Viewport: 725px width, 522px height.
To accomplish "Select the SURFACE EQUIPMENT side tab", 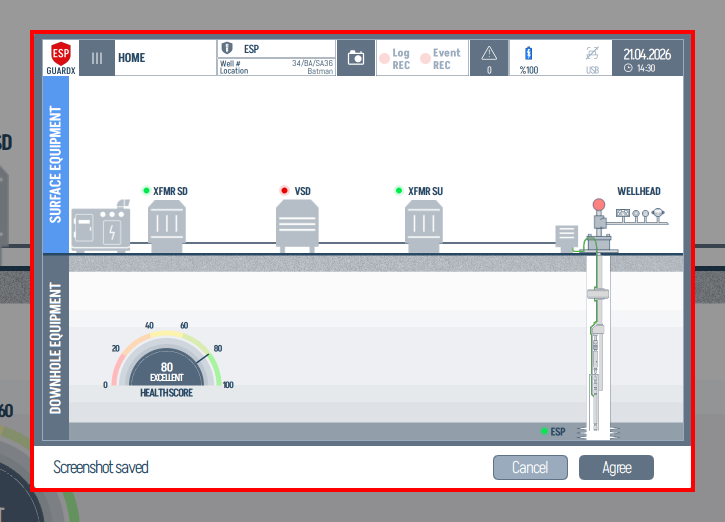I will point(55,165).
